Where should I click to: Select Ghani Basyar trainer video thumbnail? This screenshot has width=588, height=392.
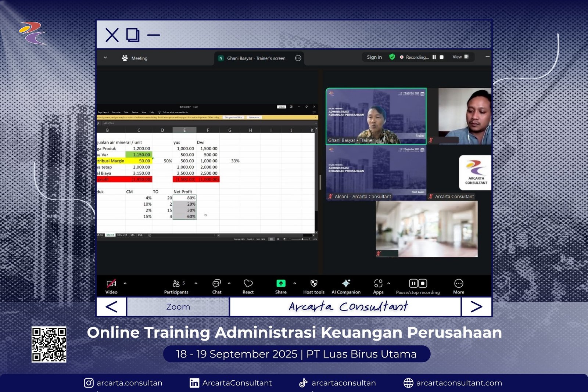point(376,116)
